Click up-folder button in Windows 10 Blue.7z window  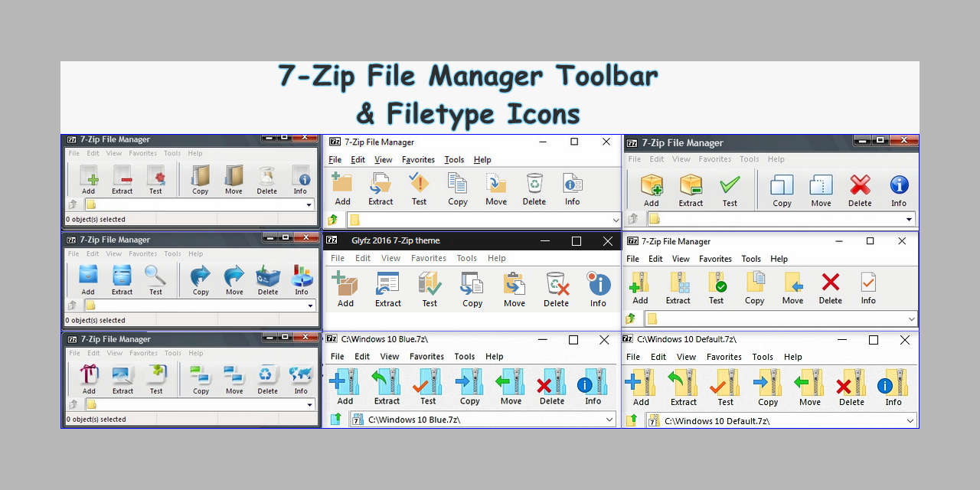pos(335,419)
